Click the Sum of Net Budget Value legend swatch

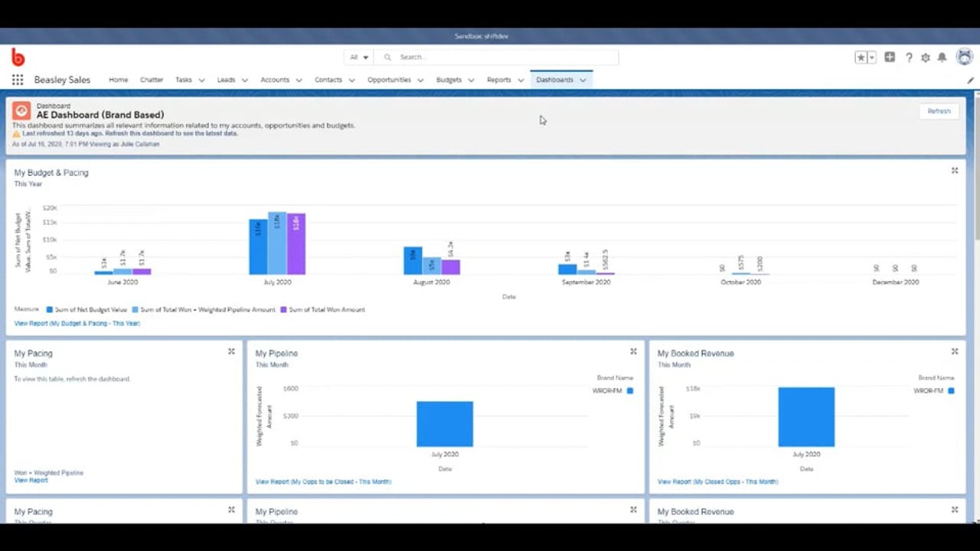point(50,310)
